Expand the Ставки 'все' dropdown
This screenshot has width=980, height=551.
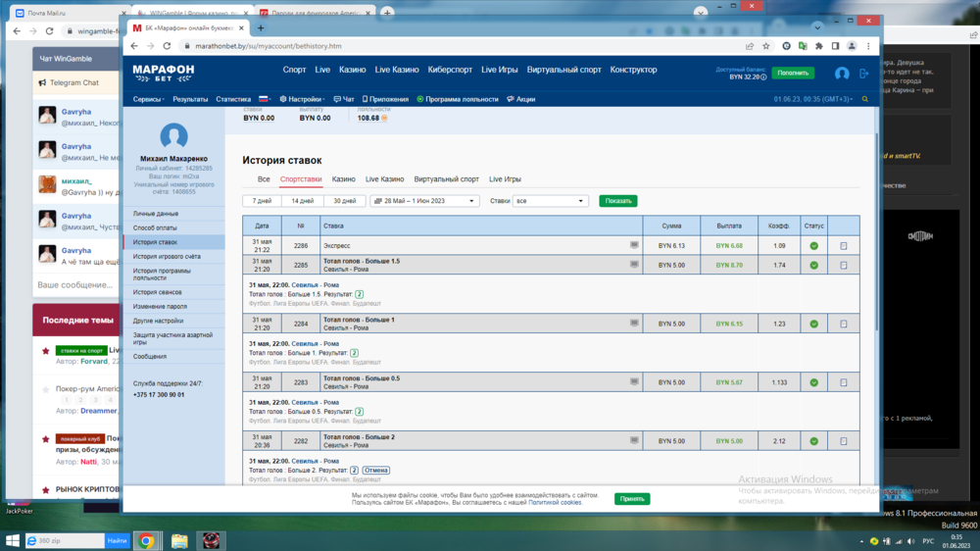tap(550, 201)
